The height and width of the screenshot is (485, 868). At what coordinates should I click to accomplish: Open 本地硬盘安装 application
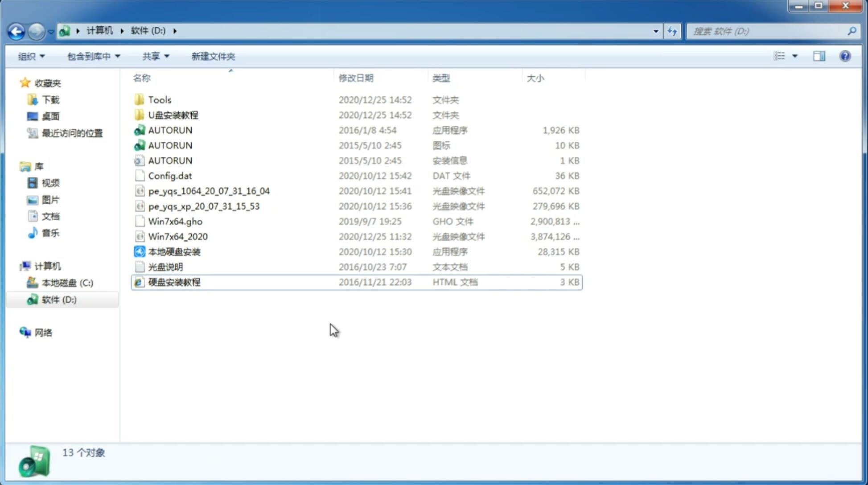point(173,251)
